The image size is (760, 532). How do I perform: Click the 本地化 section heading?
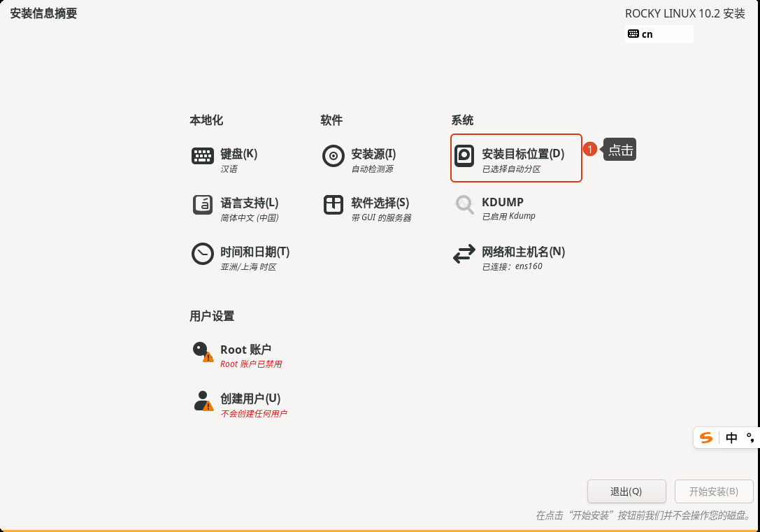tap(206, 120)
